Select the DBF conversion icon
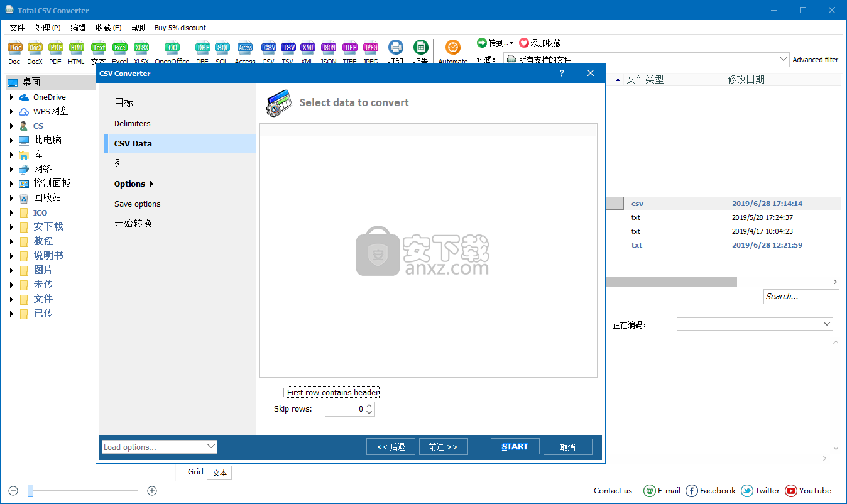The image size is (847, 504). click(x=202, y=48)
